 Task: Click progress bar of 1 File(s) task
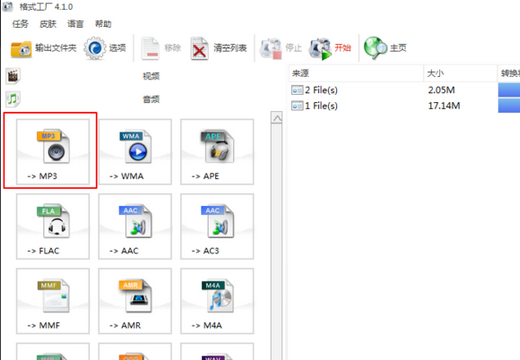click(x=509, y=106)
